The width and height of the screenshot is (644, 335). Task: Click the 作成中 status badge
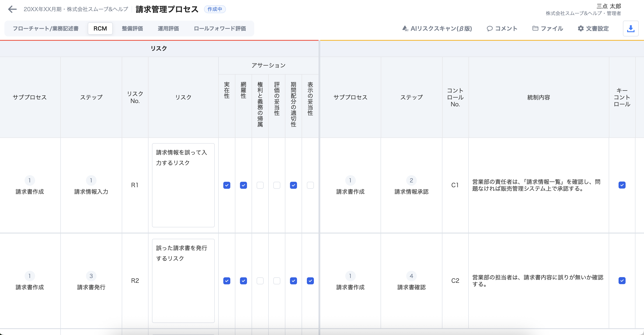tap(215, 9)
